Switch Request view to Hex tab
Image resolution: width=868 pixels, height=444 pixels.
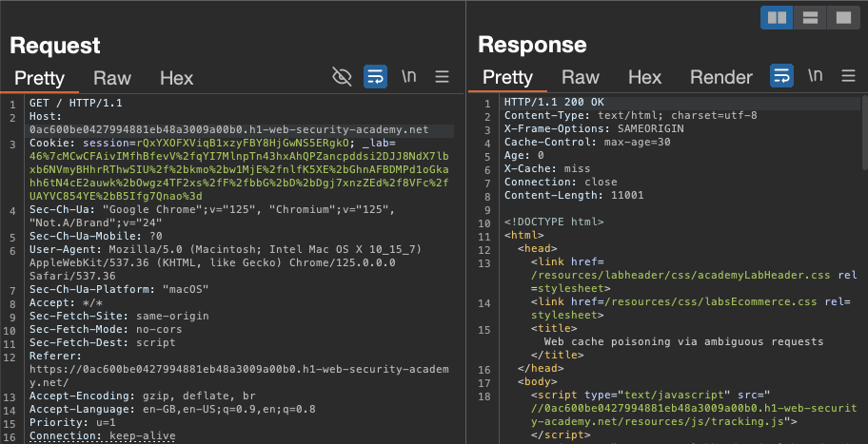[176, 78]
